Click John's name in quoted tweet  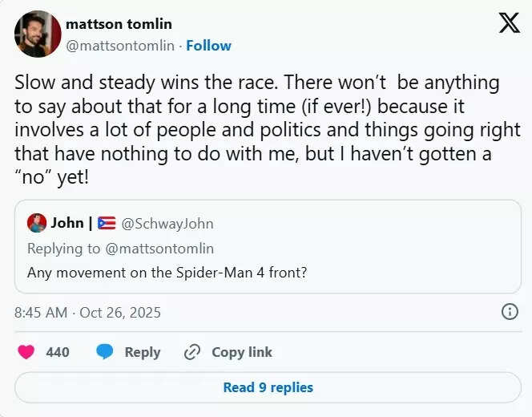(67, 223)
